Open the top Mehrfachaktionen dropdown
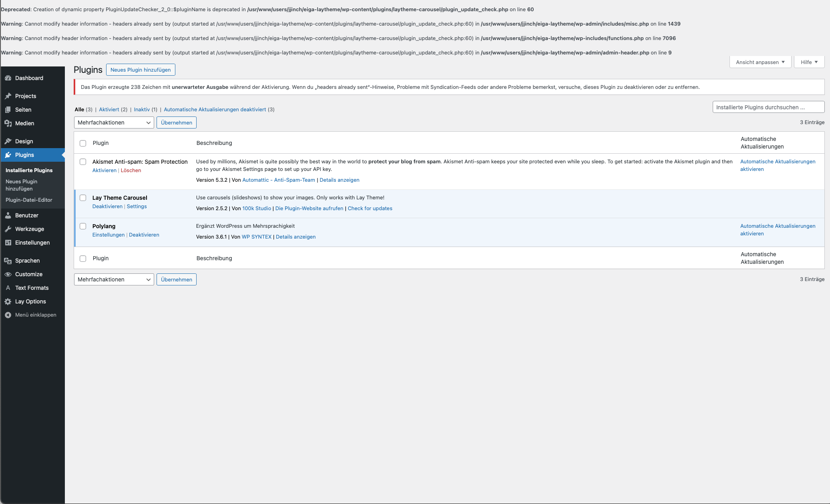The image size is (830, 504). tap(114, 122)
